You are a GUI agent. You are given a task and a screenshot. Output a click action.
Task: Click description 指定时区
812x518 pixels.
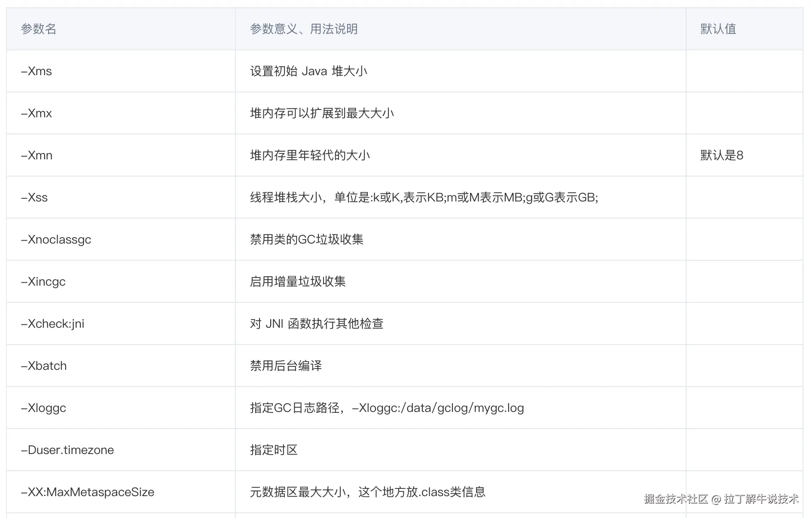[274, 450]
